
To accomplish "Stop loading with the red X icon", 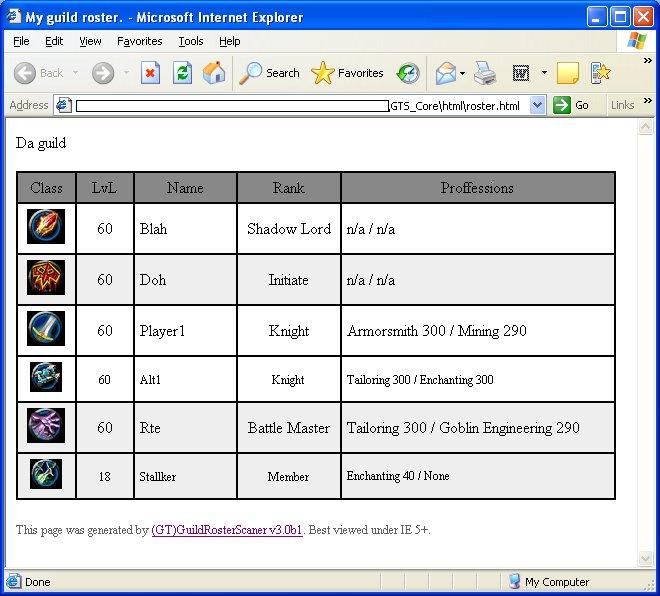I will (150, 73).
